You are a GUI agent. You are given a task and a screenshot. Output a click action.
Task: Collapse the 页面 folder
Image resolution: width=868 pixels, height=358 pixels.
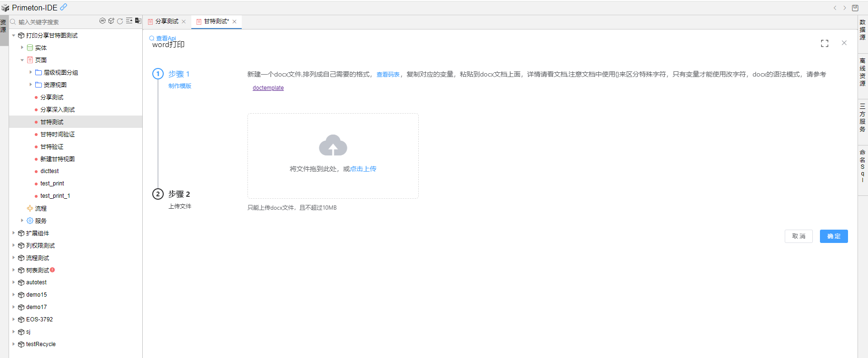pyautogui.click(x=22, y=60)
